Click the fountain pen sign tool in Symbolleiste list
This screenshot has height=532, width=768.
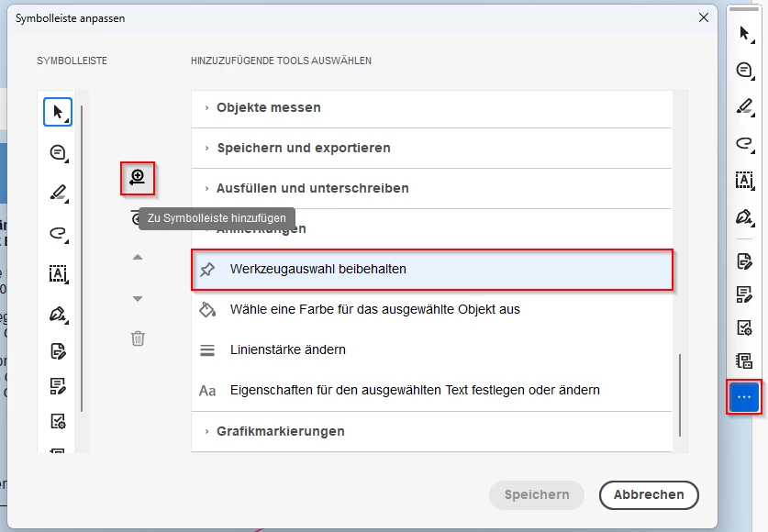click(x=59, y=314)
